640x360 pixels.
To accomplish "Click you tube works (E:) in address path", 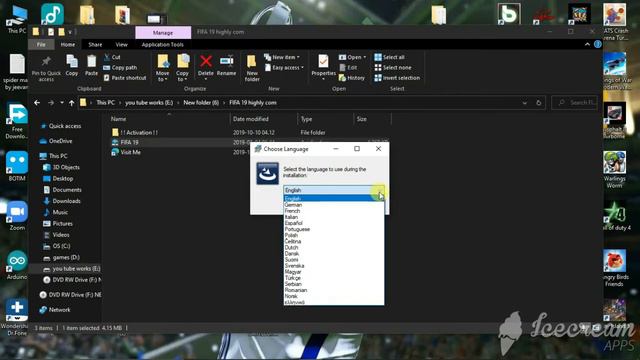I will pos(149,103).
